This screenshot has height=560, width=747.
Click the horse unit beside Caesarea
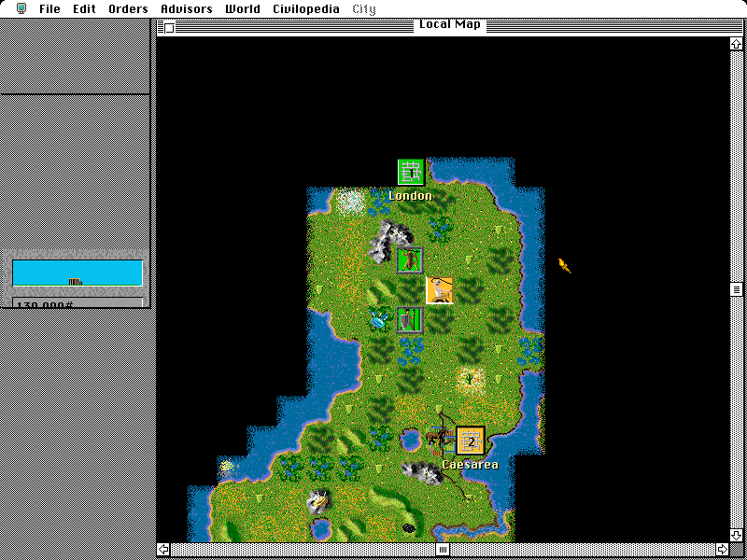[x=440, y=439]
